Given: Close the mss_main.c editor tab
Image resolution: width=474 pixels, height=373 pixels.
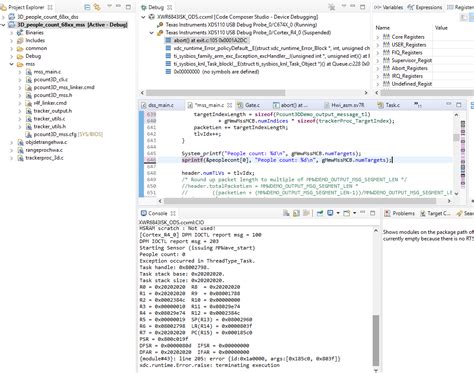Looking at the screenshot, I should tap(230, 105).
